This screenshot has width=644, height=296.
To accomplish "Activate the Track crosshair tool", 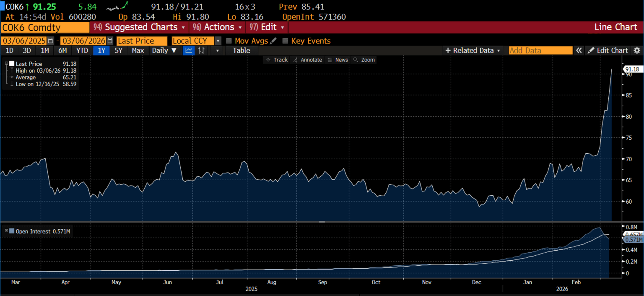I will click(276, 60).
